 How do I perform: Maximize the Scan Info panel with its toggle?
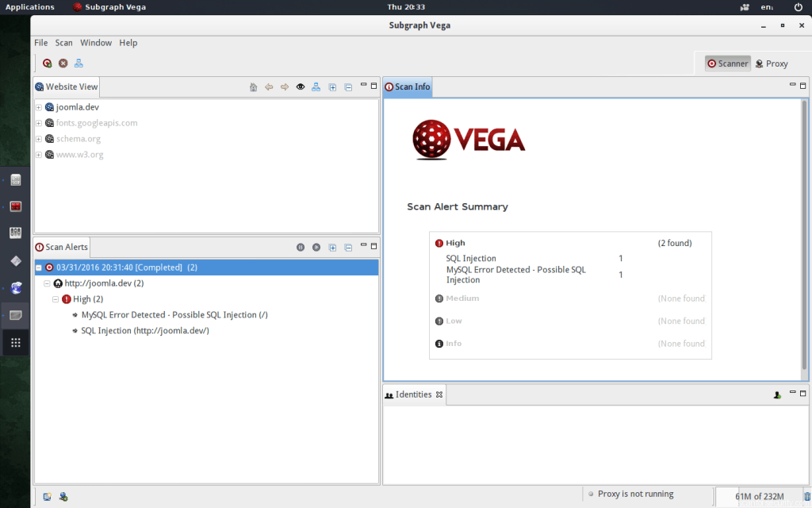[x=802, y=86]
